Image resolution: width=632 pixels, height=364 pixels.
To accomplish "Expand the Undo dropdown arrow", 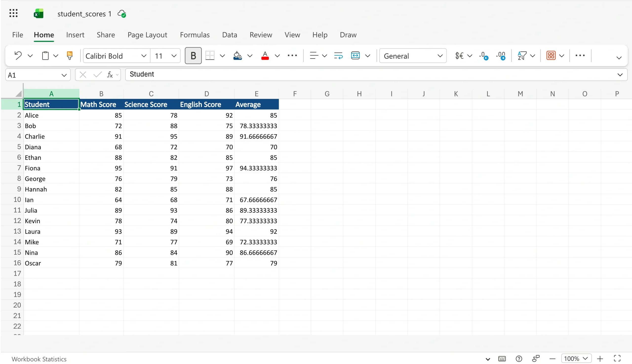I will (x=30, y=56).
